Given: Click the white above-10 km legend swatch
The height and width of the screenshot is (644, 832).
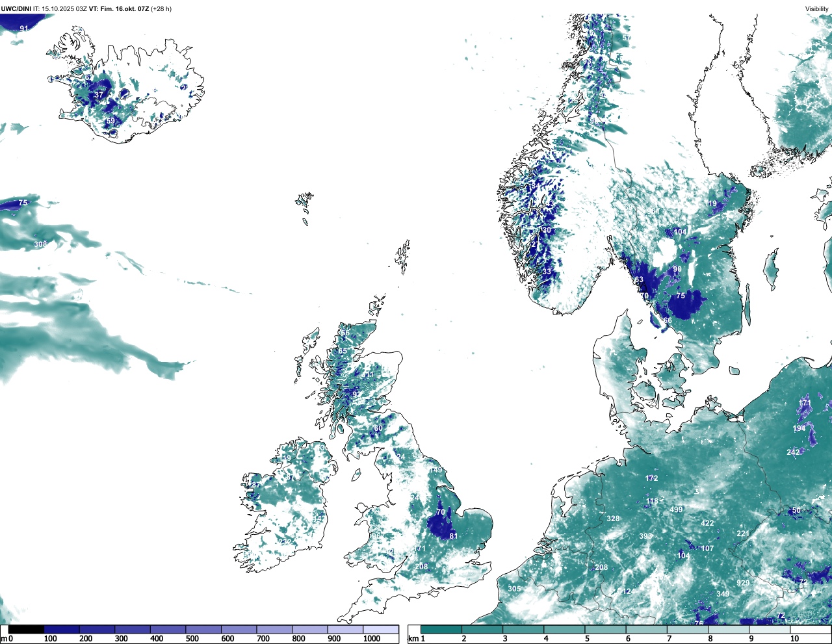Looking at the screenshot, I should coord(811,629).
